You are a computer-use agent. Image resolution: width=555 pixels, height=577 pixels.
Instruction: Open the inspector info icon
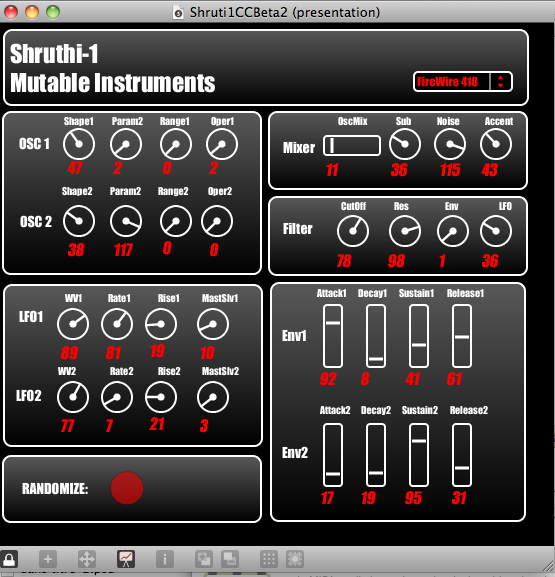165,559
